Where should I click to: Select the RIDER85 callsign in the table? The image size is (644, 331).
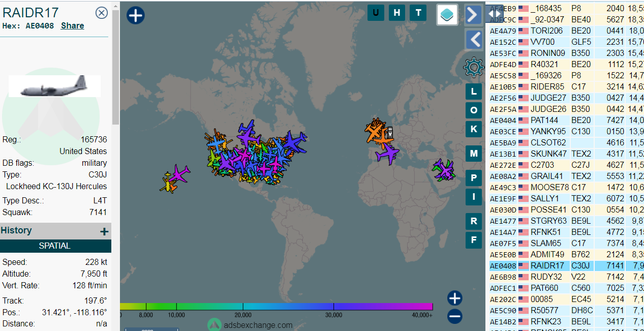(547, 86)
